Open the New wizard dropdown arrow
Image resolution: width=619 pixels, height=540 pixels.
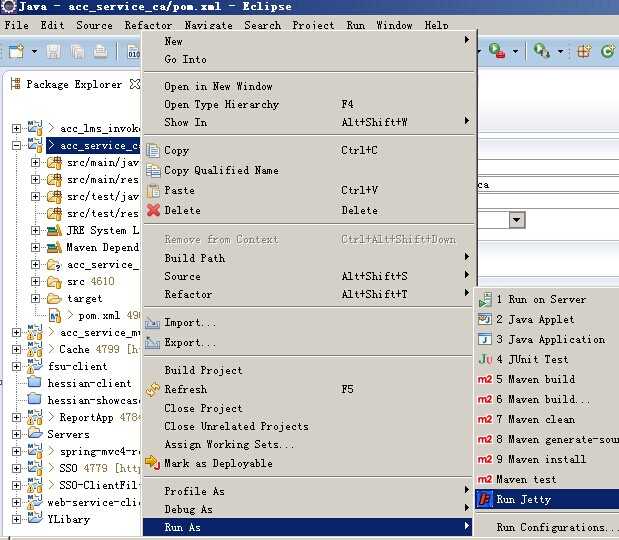(x=34, y=51)
